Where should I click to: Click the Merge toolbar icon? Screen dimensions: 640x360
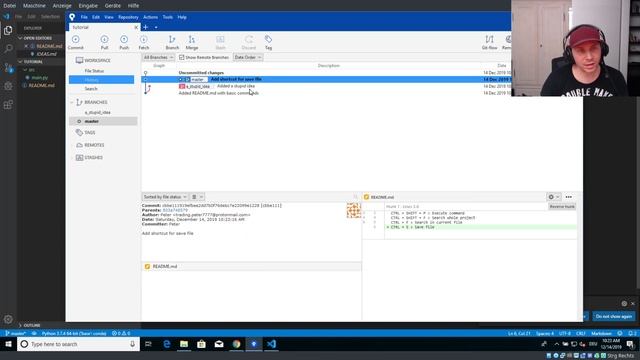[x=191, y=42]
